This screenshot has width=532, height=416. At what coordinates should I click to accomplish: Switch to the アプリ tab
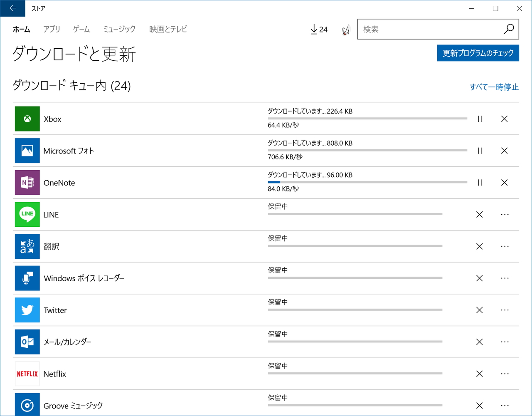coord(52,29)
